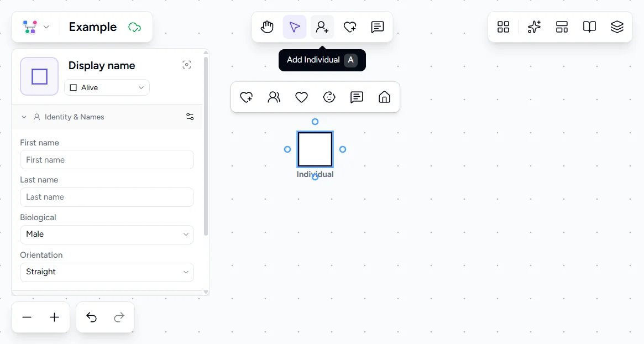Click the Example project title
The height and width of the screenshot is (344, 644).
pyautogui.click(x=93, y=27)
